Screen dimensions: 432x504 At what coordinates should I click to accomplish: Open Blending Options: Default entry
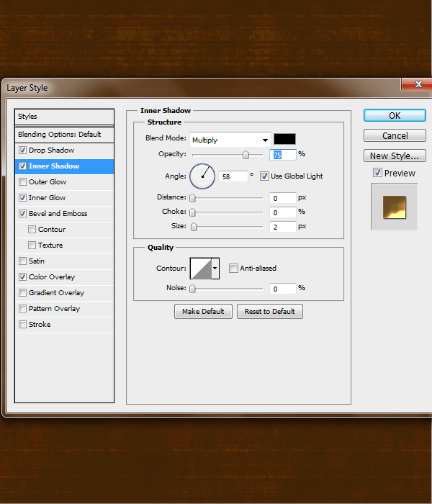(64, 135)
